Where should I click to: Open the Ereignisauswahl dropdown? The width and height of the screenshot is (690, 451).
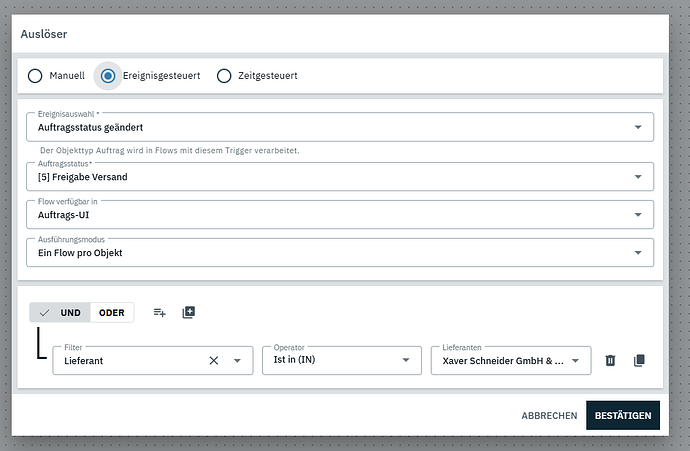pos(340,127)
